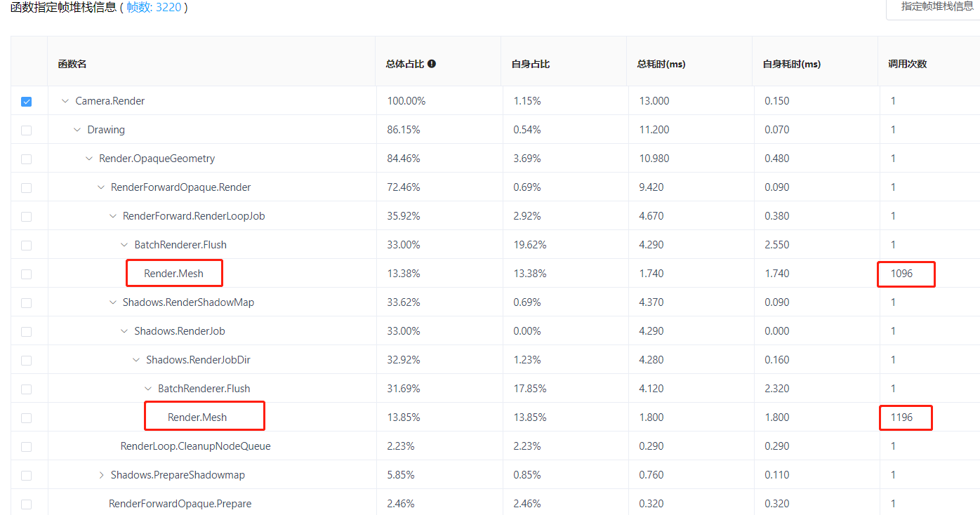Click the 100.00% overall percentage cell
980x515 pixels.
coord(406,101)
